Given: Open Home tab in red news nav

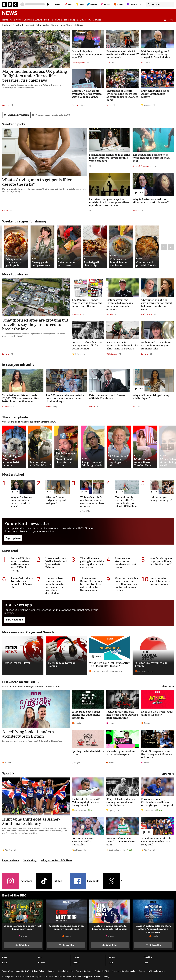Looking at the screenshot, I should pyautogui.click(x=5, y=20).
